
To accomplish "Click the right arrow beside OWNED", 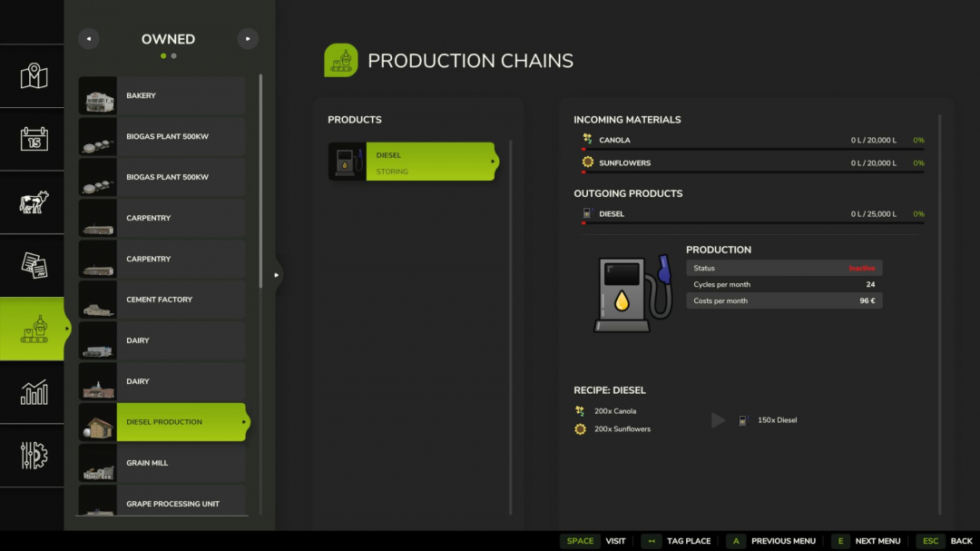I will coord(248,38).
